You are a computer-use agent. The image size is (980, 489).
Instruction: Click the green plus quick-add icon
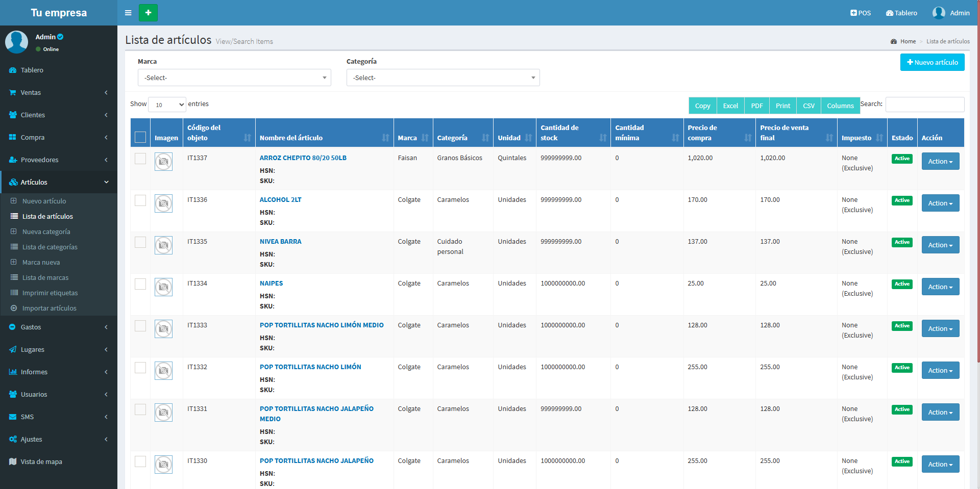[148, 13]
